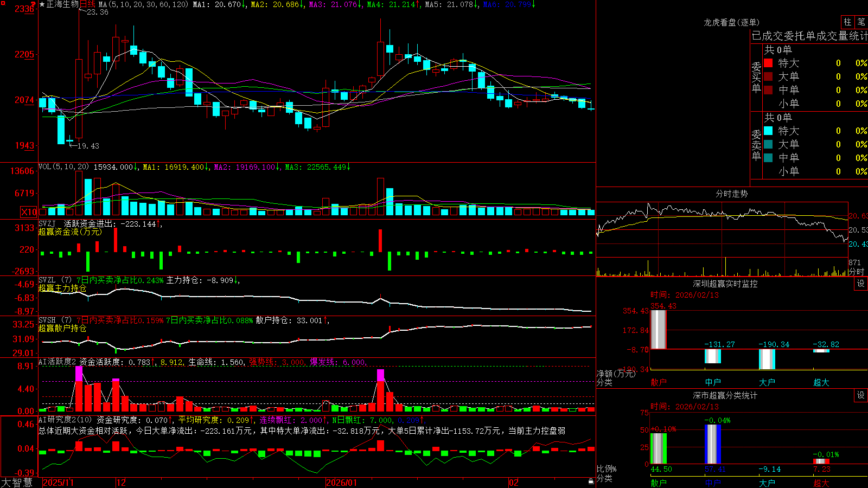Viewport: 868px width, 488px height.
Task: Click the 23.36 high price annotation
Action: [x=98, y=12]
